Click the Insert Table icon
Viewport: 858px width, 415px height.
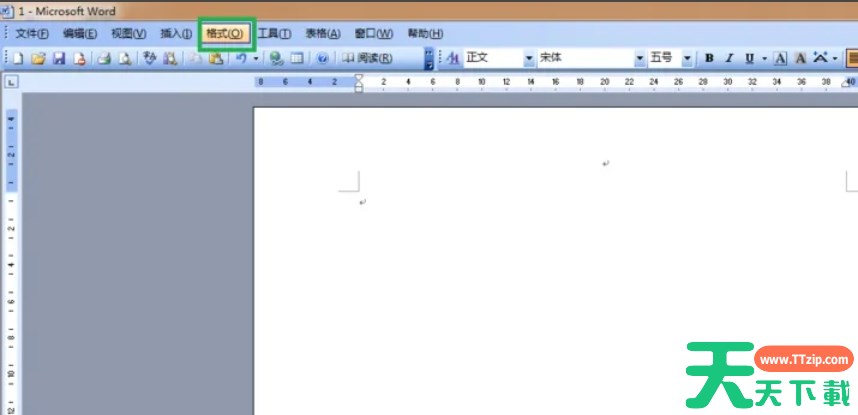pyautogui.click(x=297, y=59)
